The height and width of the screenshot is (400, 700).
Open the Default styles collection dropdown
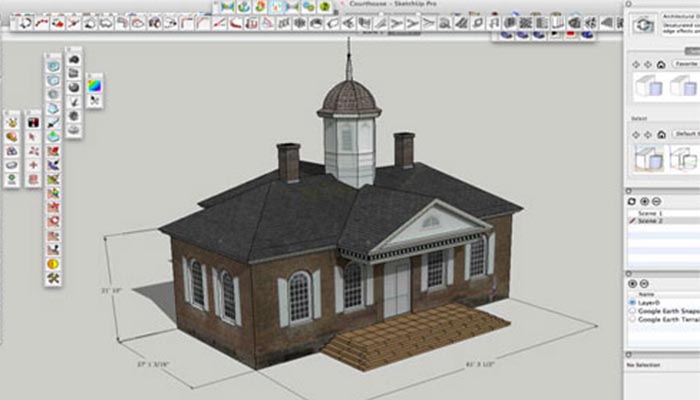pos(687,133)
